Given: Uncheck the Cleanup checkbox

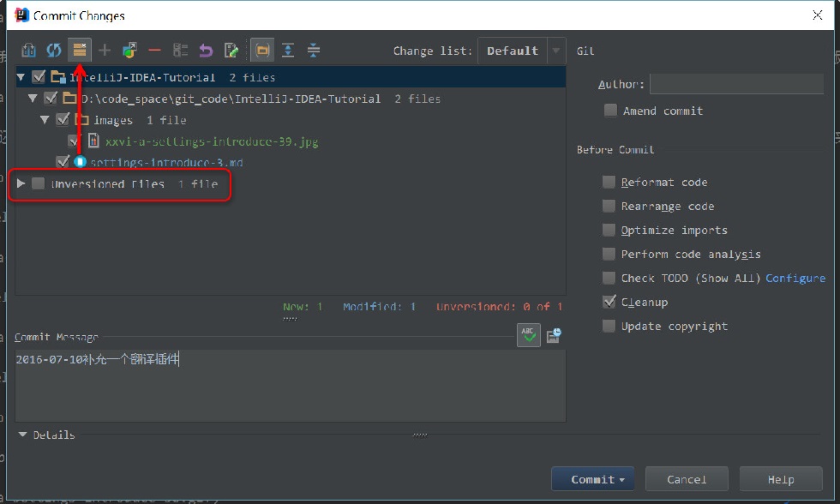Looking at the screenshot, I should [x=609, y=302].
